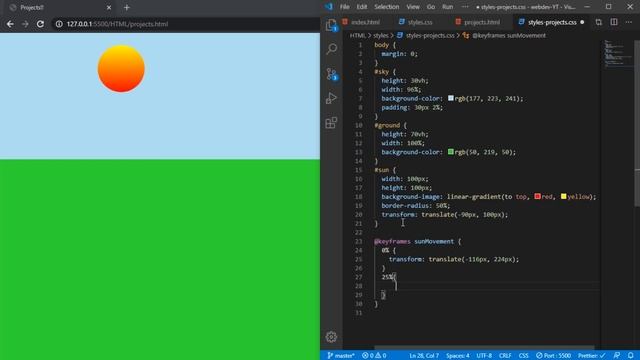Click the sun circle in the browser page
This screenshot has width=640, height=360.
coord(121,69)
